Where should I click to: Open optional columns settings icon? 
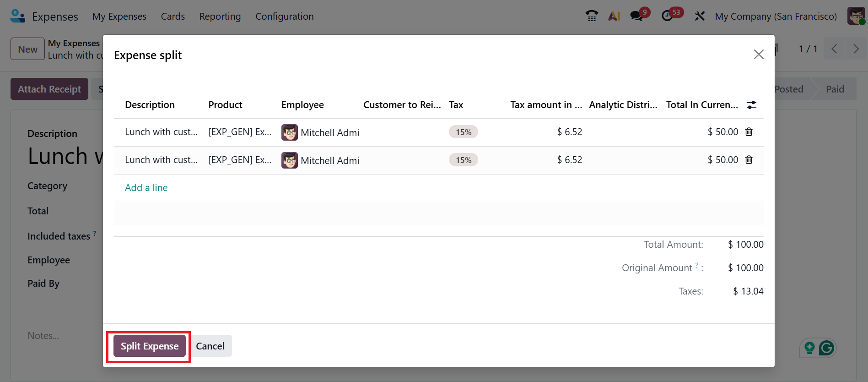tap(751, 105)
